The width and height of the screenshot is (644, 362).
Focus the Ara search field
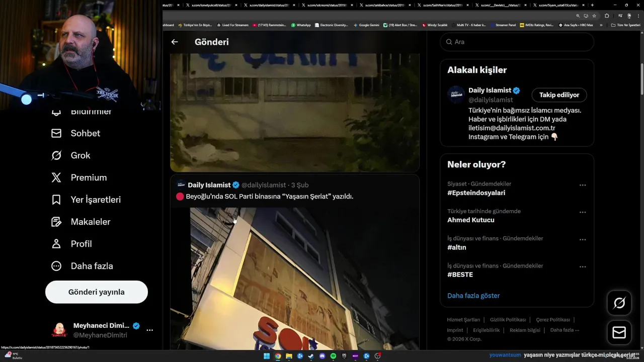tap(517, 42)
